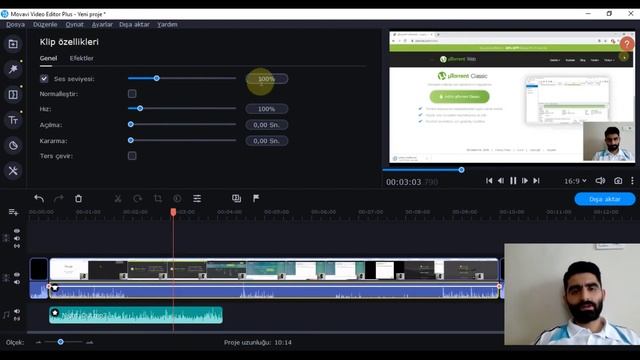The height and width of the screenshot is (360, 640).
Task: Adjust the Kararma fade-out slider
Action: click(131, 140)
